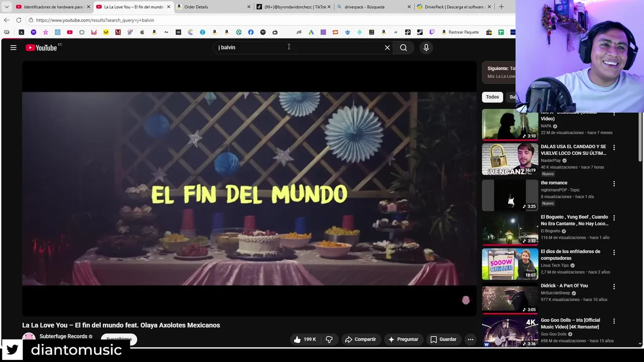Dislike the video

[329, 339]
